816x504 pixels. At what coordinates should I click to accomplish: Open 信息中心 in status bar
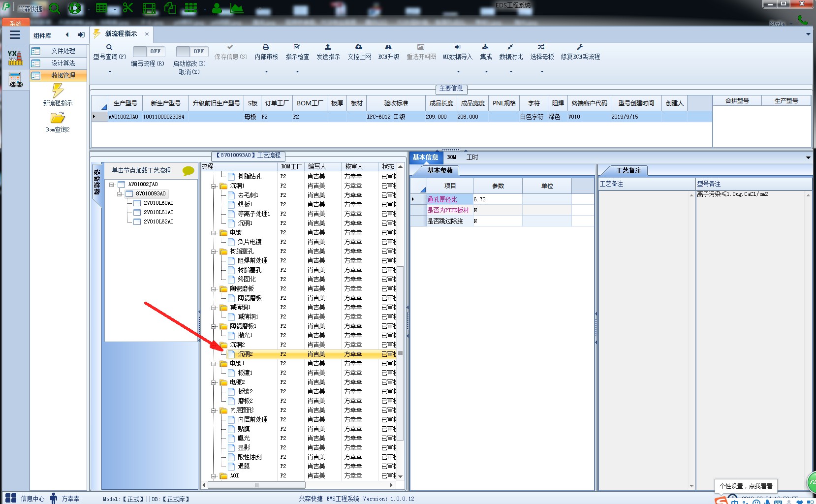coord(25,499)
